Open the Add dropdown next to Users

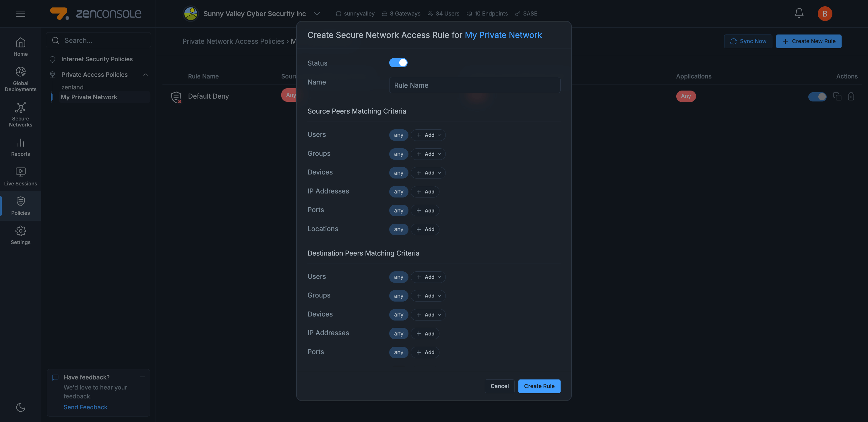tap(428, 135)
